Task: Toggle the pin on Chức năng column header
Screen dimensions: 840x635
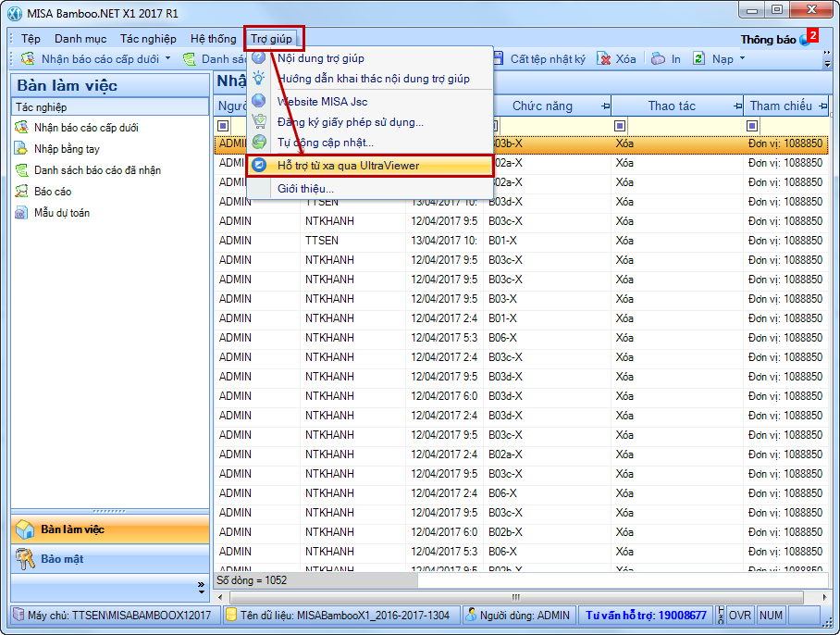Action: click(x=605, y=106)
